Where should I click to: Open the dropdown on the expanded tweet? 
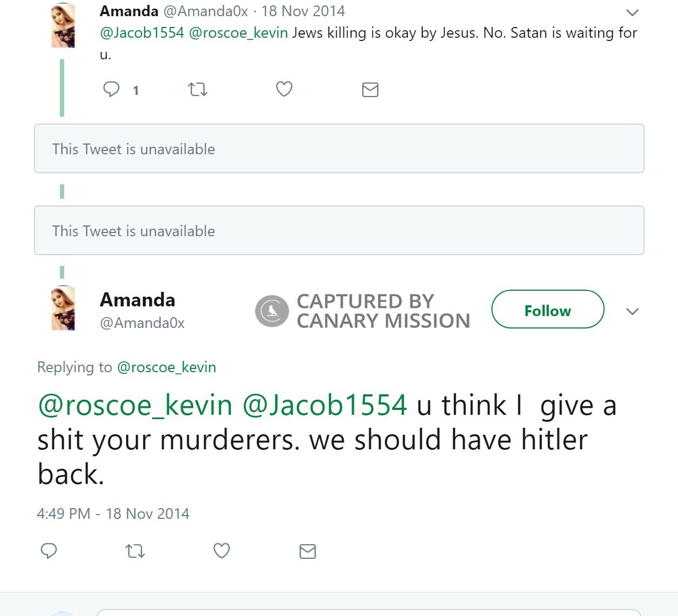click(632, 311)
